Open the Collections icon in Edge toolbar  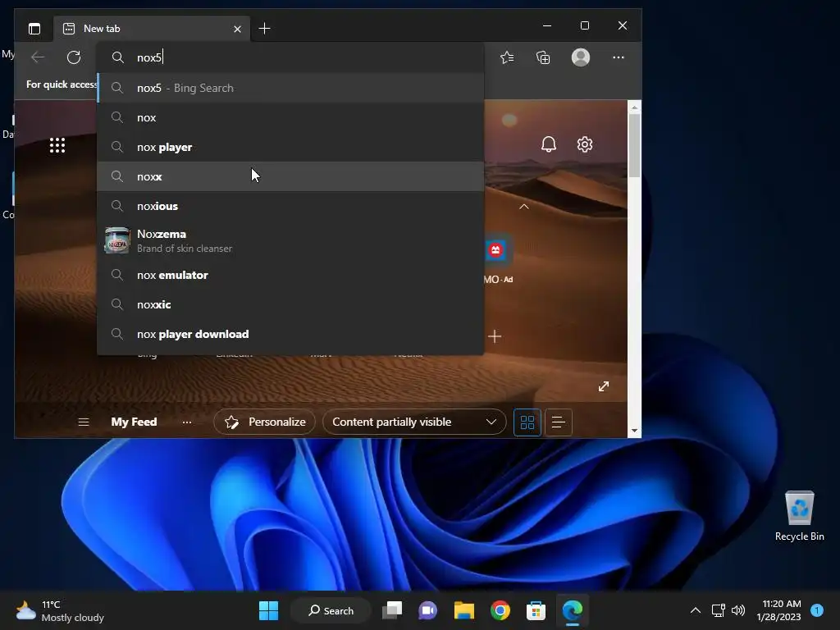(x=543, y=57)
